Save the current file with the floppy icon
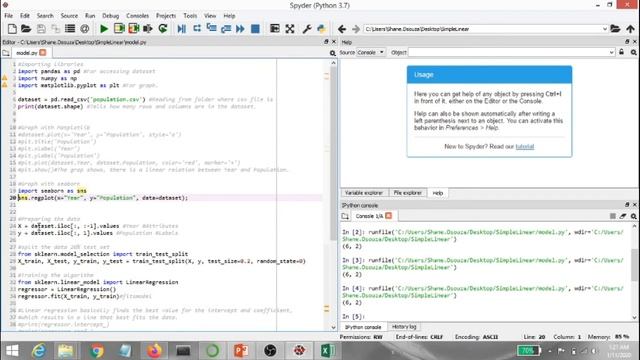 point(41,29)
